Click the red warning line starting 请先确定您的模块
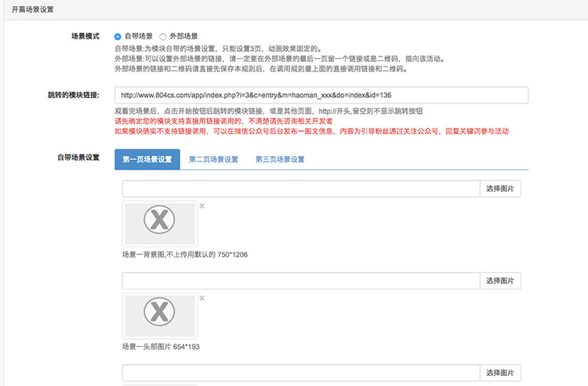This screenshot has width=588, height=386. pos(223,121)
